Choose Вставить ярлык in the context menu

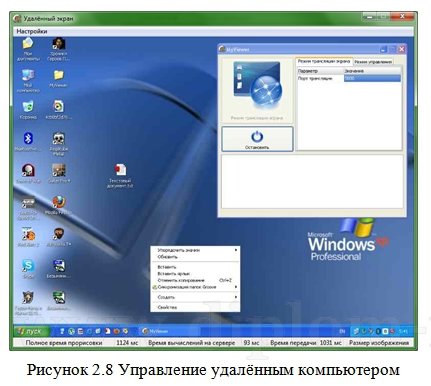195,274
